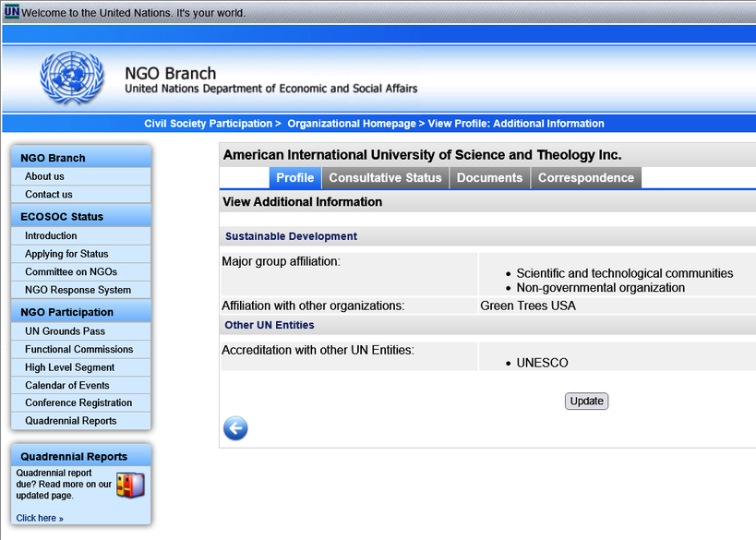Screen dimensions: 756x540
Task: Click the United Nations emblem logo
Action: [x=71, y=78]
